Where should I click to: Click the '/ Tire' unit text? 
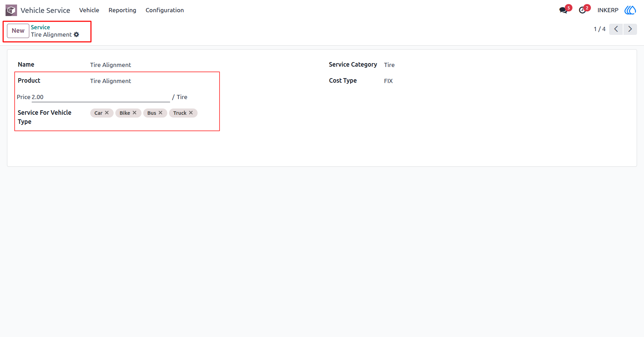tap(180, 97)
